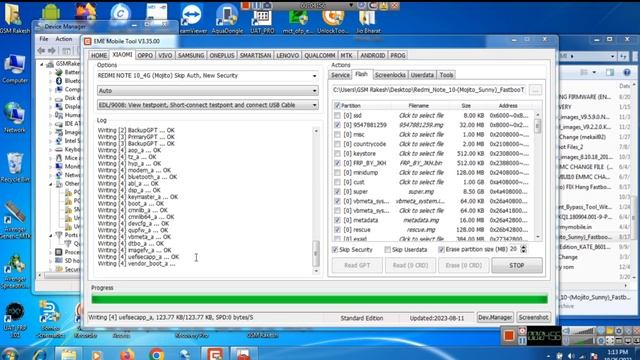
Task: Switch to the QUALCOMM tab
Action: [x=320, y=55]
